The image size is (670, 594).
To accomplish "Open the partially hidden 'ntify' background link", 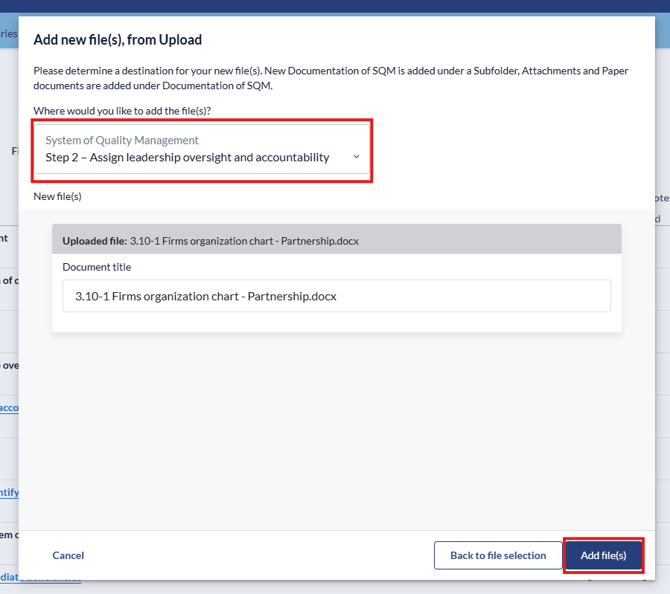I will tap(9, 492).
